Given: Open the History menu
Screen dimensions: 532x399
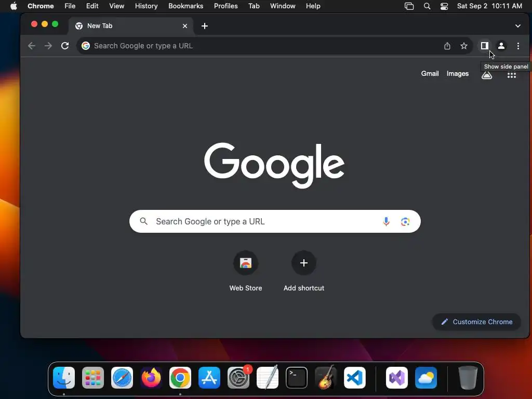Looking at the screenshot, I should pyautogui.click(x=146, y=6).
